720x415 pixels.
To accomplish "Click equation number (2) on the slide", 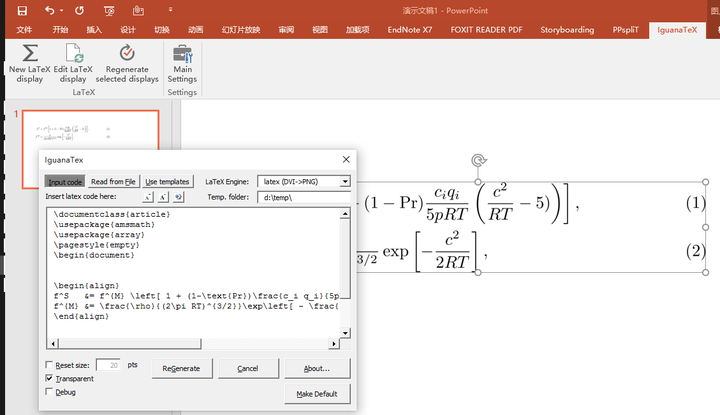I will [x=696, y=251].
